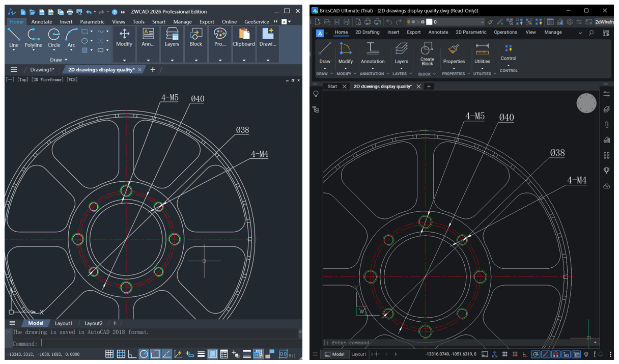619x364 pixels.
Task: Click the white layer color swatch in BricsCAD
Action: 429,22
